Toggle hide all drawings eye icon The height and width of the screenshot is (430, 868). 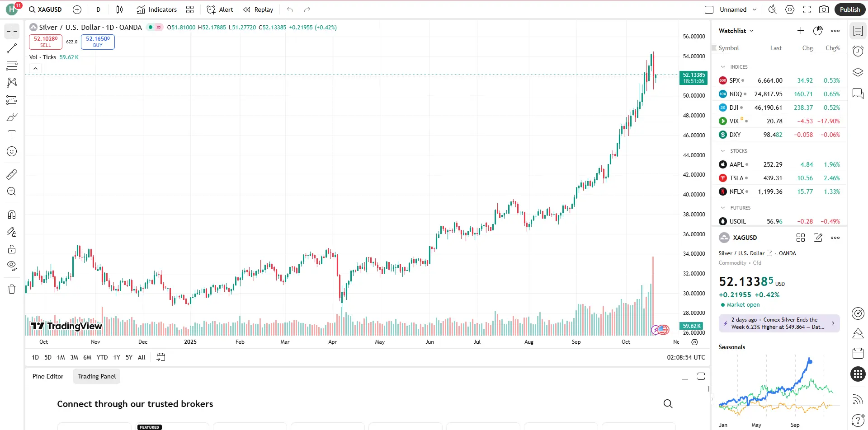click(12, 265)
